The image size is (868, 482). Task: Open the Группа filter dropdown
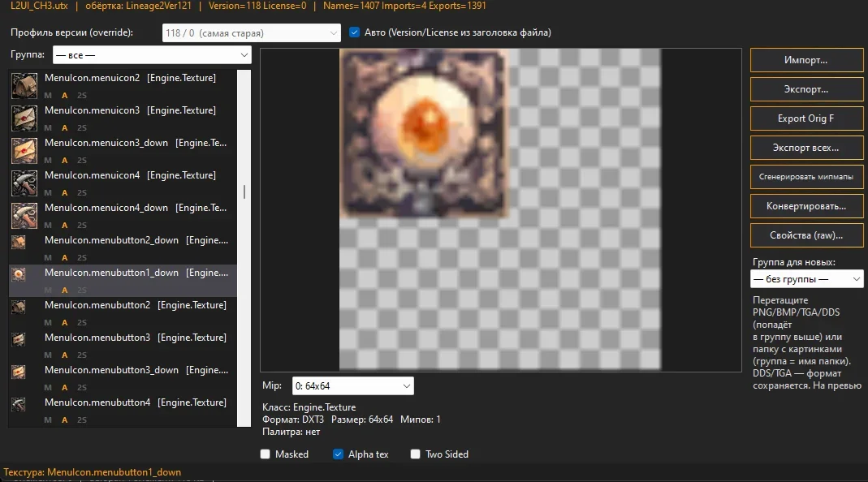pos(152,55)
